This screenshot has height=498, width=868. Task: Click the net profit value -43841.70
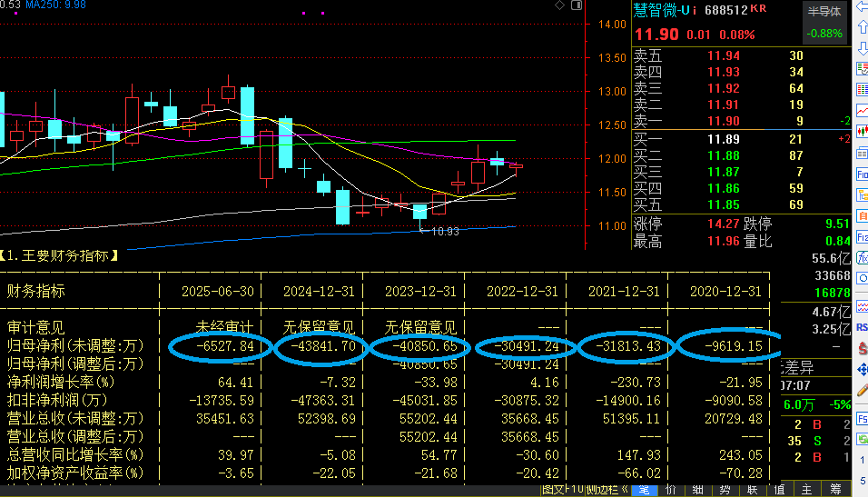[324, 346]
